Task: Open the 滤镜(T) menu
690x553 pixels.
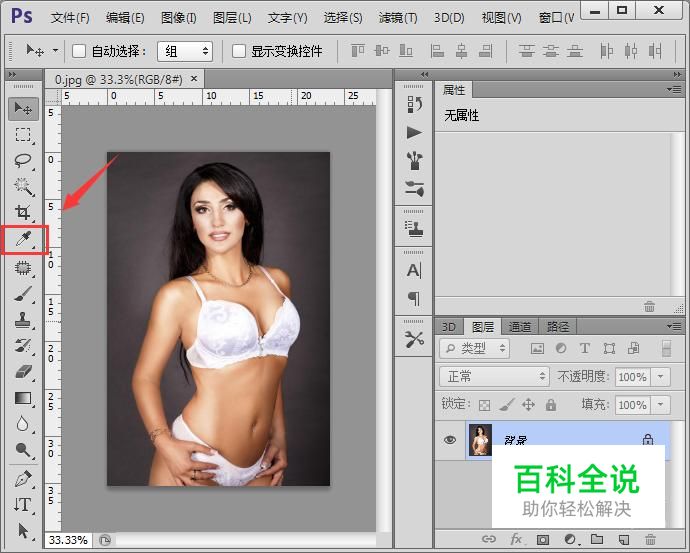Action: pos(398,18)
